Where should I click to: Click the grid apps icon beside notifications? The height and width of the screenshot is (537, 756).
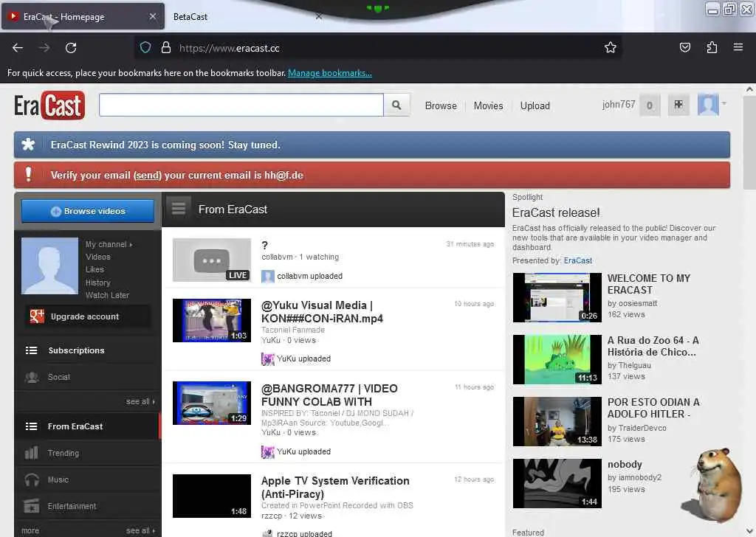point(678,105)
